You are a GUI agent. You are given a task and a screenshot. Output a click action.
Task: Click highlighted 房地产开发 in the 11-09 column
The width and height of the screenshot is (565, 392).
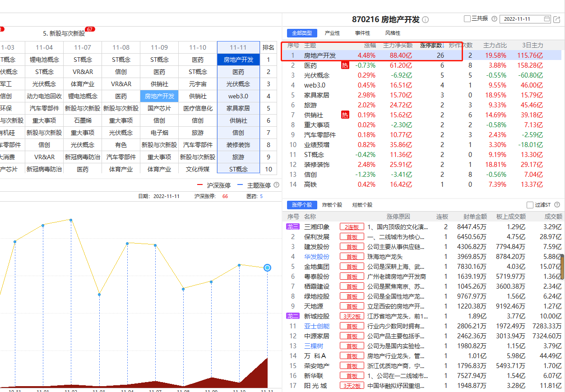click(x=159, y=96)
